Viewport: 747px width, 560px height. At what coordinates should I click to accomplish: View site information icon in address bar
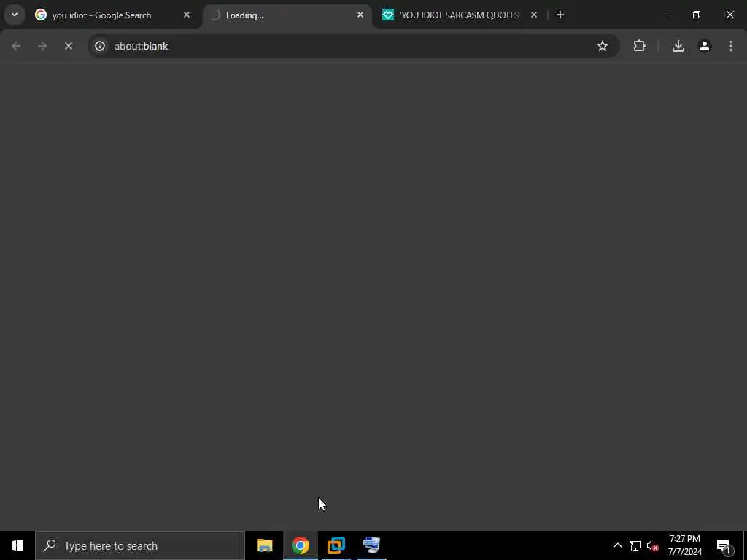(x=99, y=46)
